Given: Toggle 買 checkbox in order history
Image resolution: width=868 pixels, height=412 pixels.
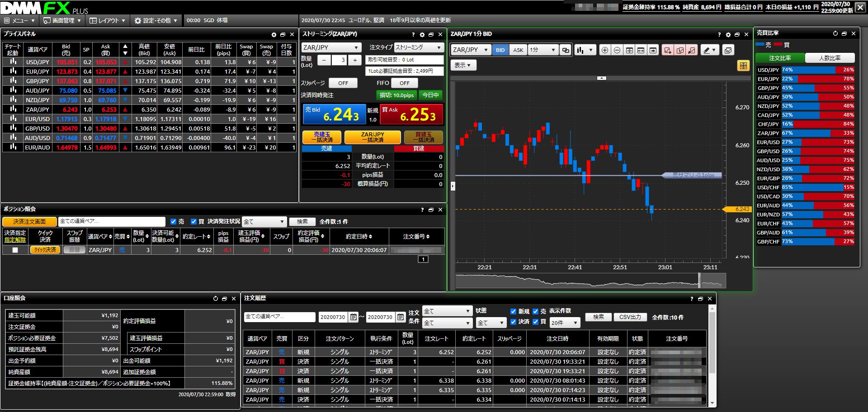Looking at the screenshot, I should click(x=536, y=322).
